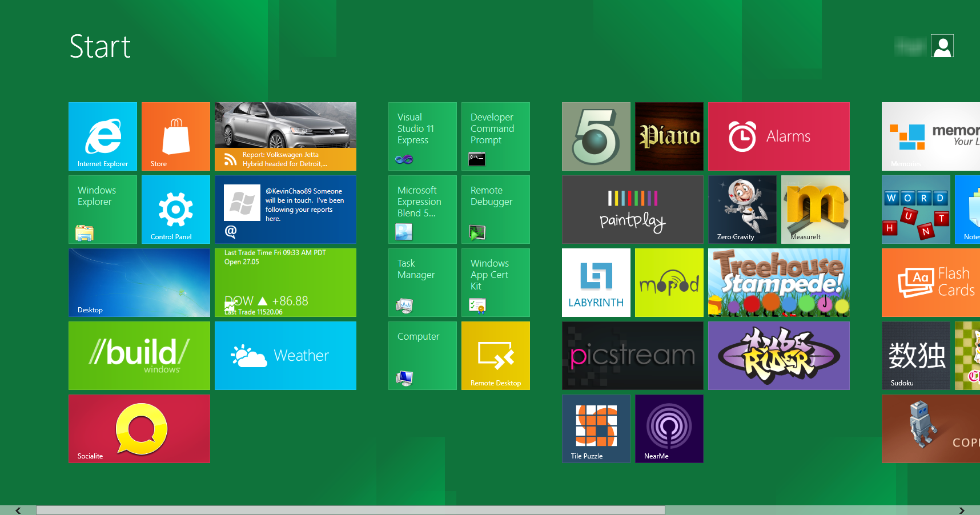Open the Tile Puzzle tile
The image size is (980, 515).
coord(596,429)
